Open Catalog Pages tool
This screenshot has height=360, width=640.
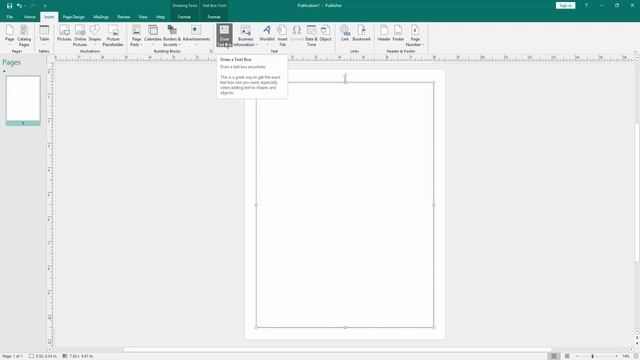point(24,36)
